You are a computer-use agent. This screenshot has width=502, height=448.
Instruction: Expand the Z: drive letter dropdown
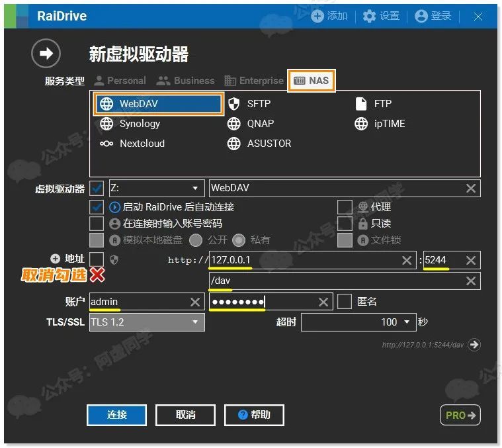(157, 188)
